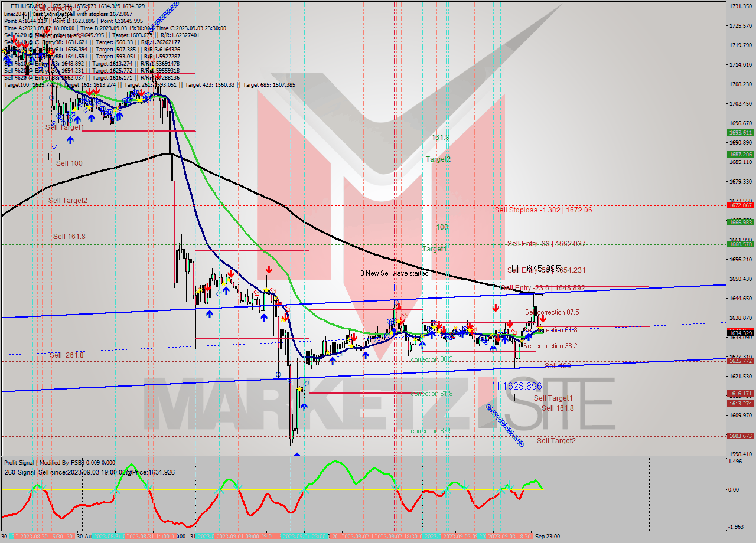Screen dimensions: 756x543
Task: Click 'Sell Target2' label under the black moving average
Action: pyautogui.click(x=68, y=201)
